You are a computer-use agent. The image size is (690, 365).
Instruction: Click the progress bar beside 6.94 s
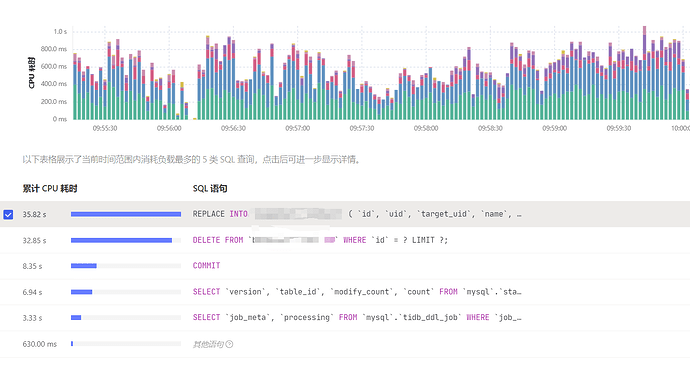pos(126,292)
